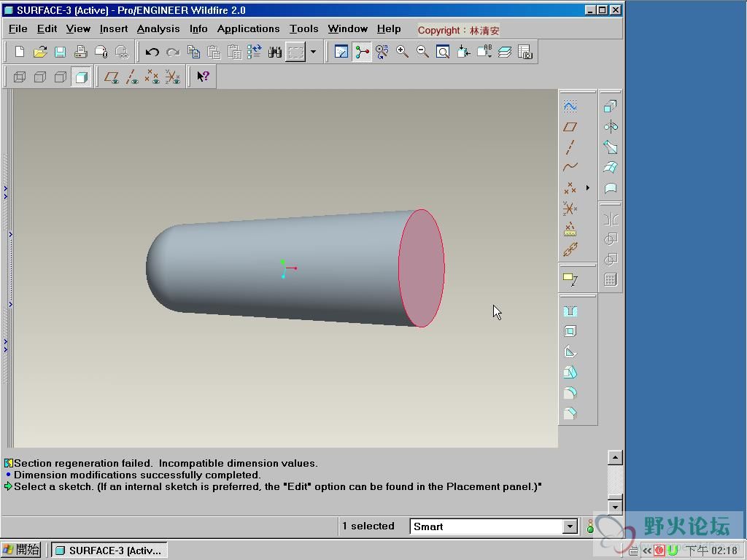Open the Smart selection filter dropdown
The image size is (747, 560).
pos(570,526)
